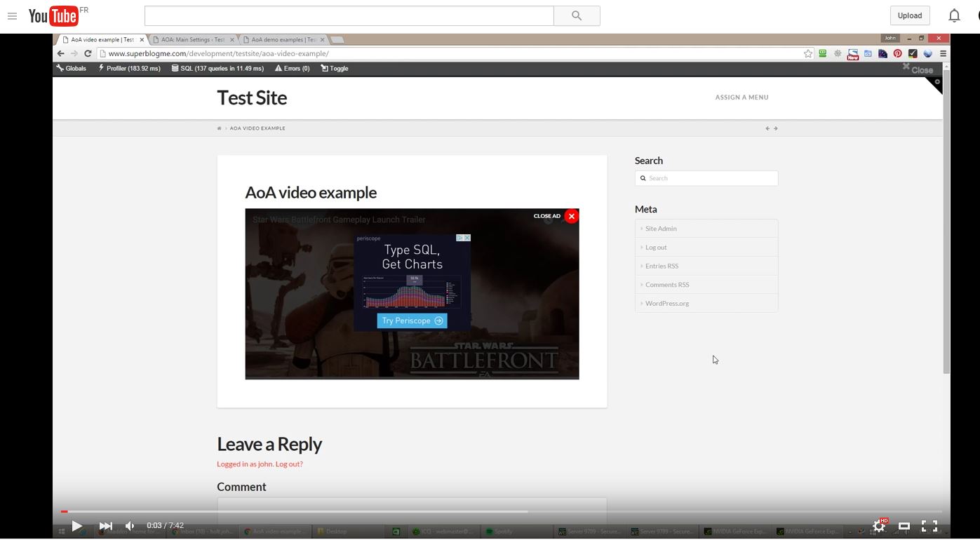This screenshot has height=540, width=980.
Task: Switch to the AoA demo examples tab
Action: pyautogui.click(x=283, y=39)
